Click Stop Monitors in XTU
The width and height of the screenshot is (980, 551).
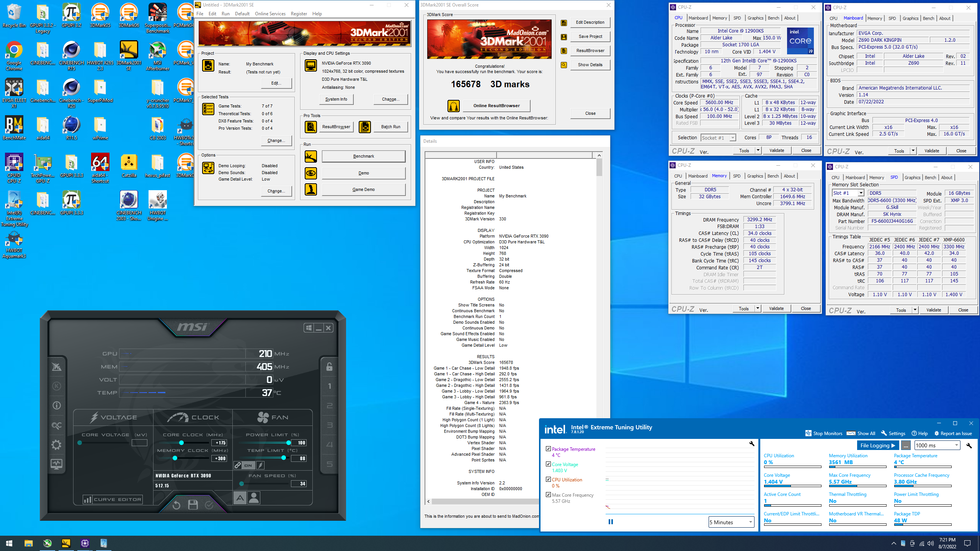point(823,434)
